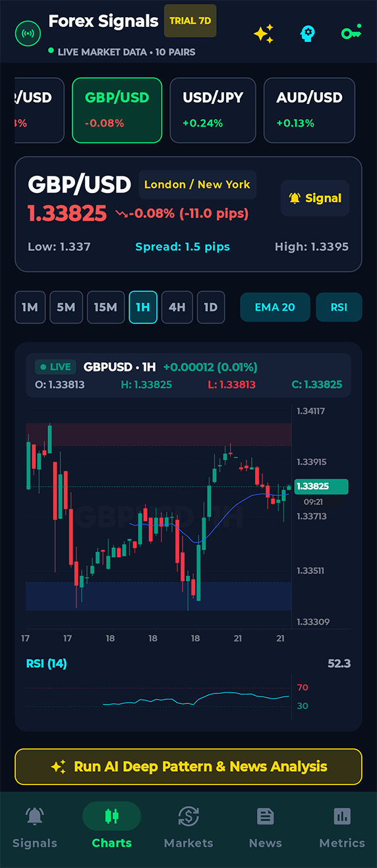Screen dimensions: 377x868
Task: Click the Forex Signals app title
Action: (x=103, y=21)
